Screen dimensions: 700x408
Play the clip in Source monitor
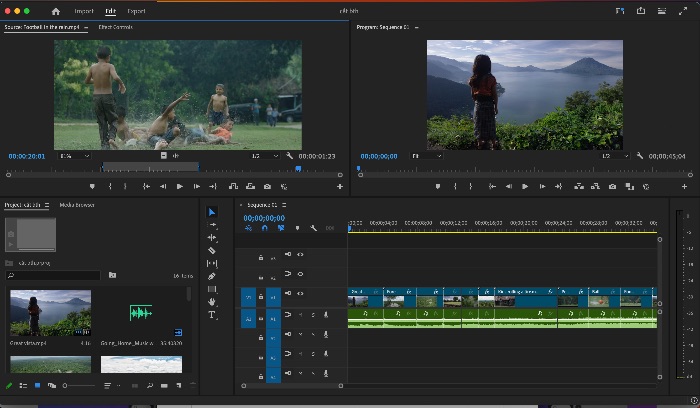tap(179, 187)
